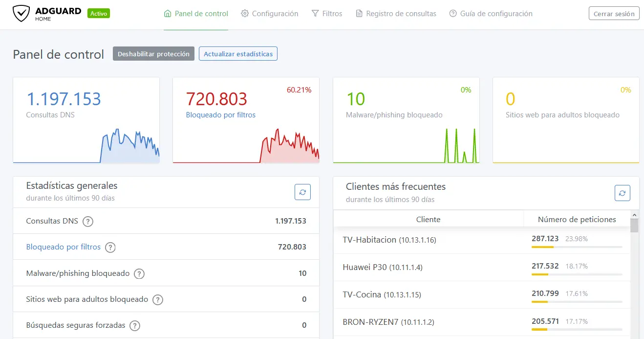Open Guía de configuración page
644x339 pixels.
(x=491, y=14)
